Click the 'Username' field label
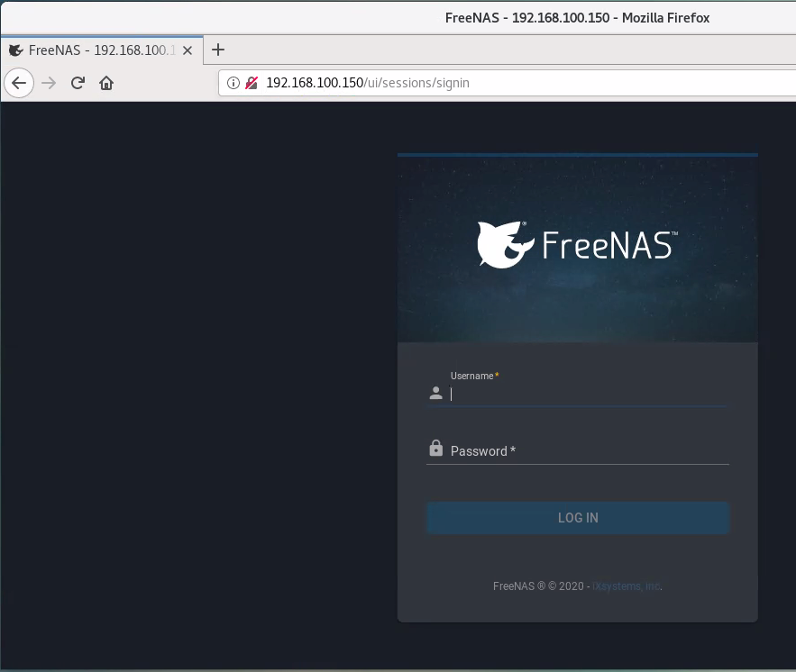Screen dimensions: 796x672 tap(471, 376)
